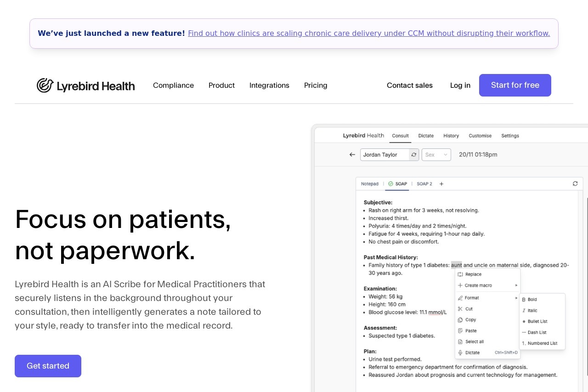
Task: Click the Paste clipboard icon
Action: tap(460, 331)
